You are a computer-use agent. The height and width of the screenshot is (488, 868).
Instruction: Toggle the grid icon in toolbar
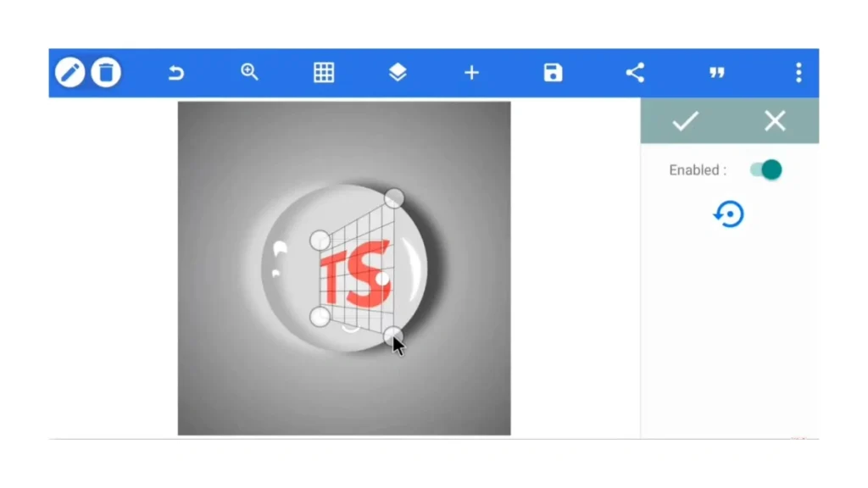pyautogui.click(x=324, y=73)
